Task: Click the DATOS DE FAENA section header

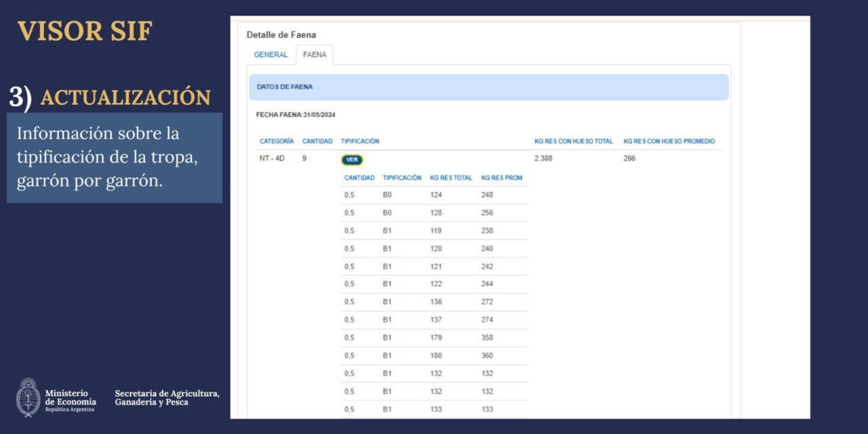Action: 489,87
